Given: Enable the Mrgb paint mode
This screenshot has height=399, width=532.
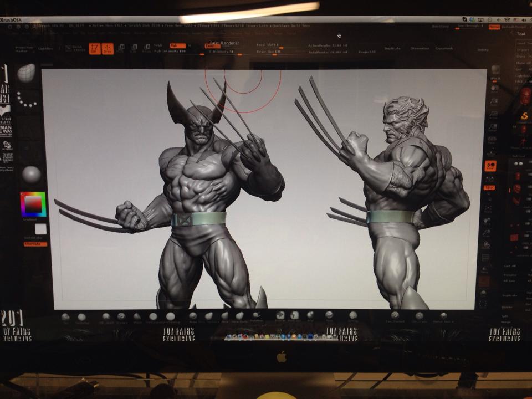Looking at the screenshot, I should click(x=158, y=45).
